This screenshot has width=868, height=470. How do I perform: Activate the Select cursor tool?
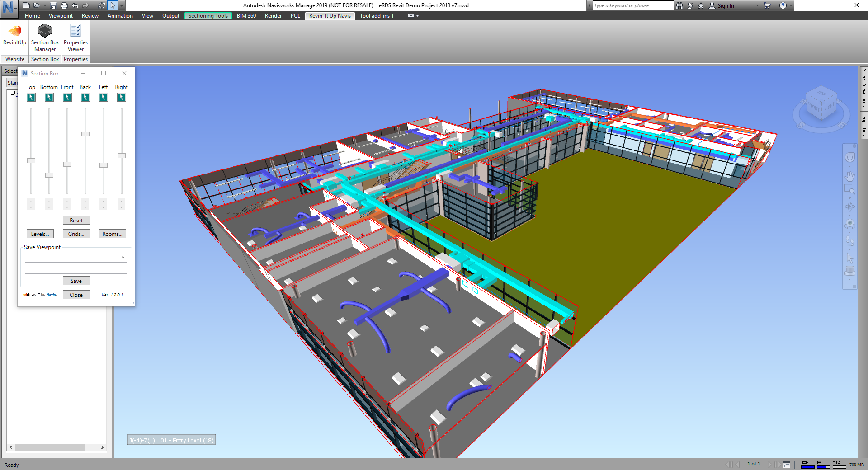(113, 5)
